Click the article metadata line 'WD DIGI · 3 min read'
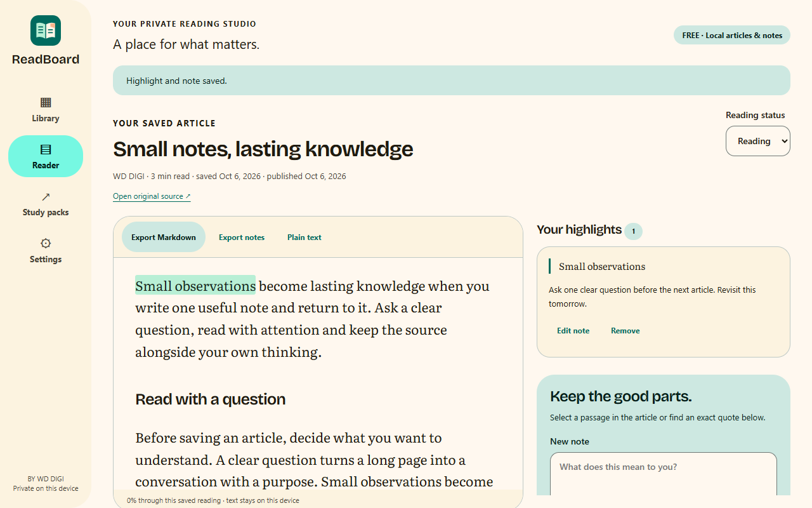 [x=230, y=177]
